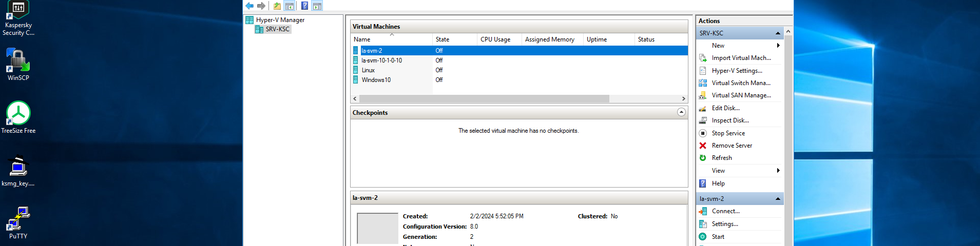Open the WinSCP desktop shortcut
Screen dimensions: 980x246
click(x=18, y=65)
